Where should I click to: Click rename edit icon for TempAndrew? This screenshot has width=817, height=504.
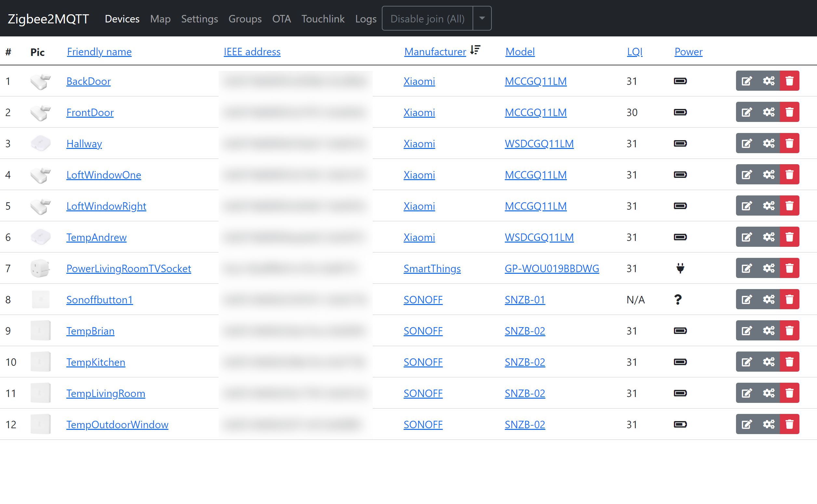click(x=747, y=237)
